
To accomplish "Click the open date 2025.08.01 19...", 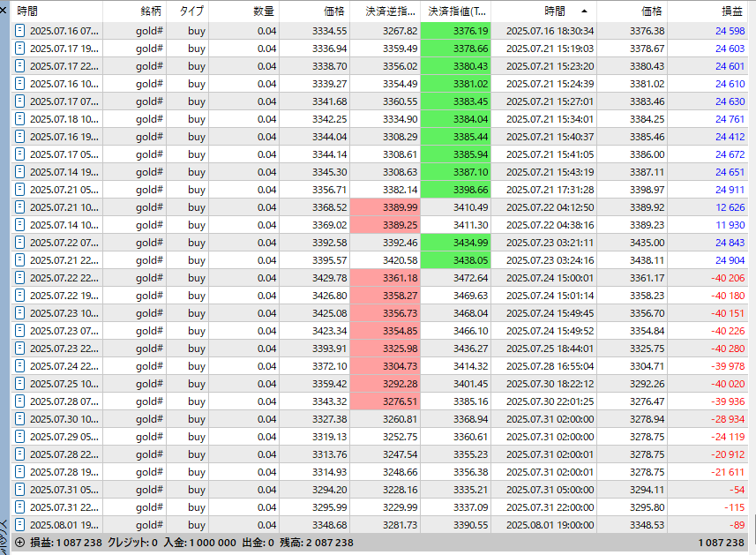I will click(x=64, y=525).
